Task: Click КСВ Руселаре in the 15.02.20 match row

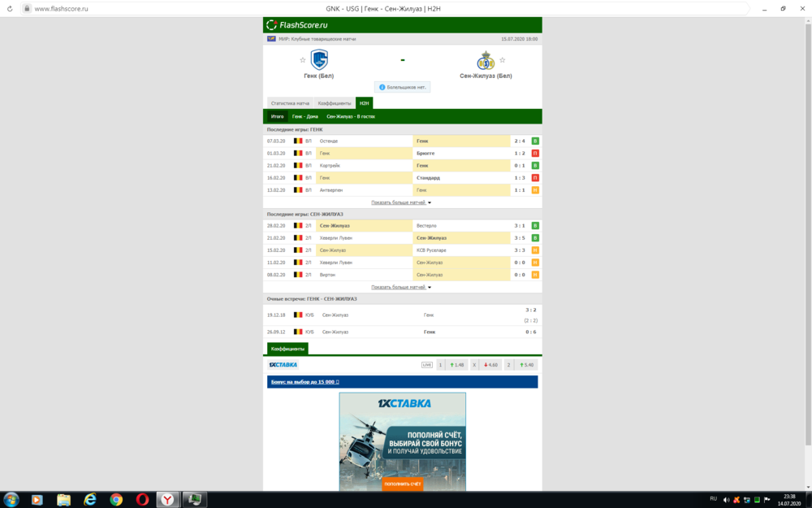Action: click(431, 250)
